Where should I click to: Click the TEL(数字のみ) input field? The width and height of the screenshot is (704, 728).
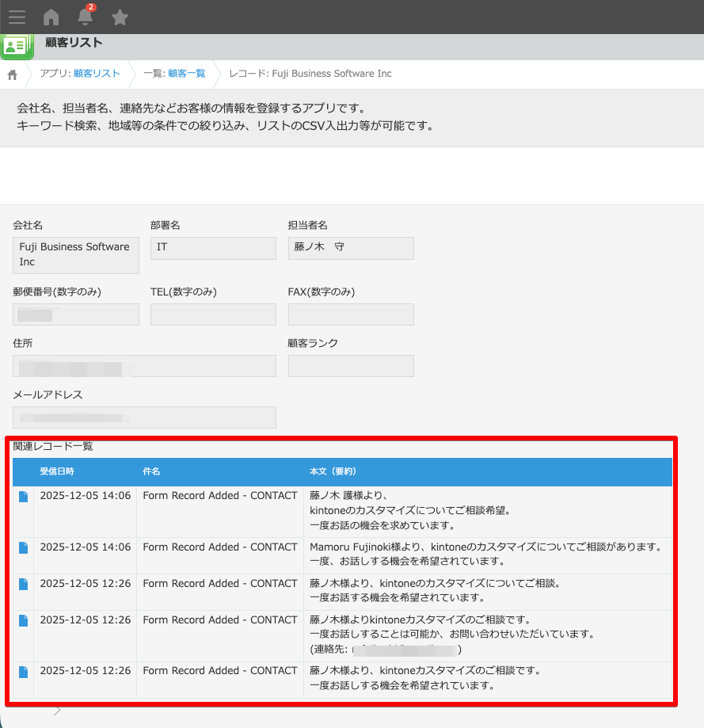click(x=212, y=314)
